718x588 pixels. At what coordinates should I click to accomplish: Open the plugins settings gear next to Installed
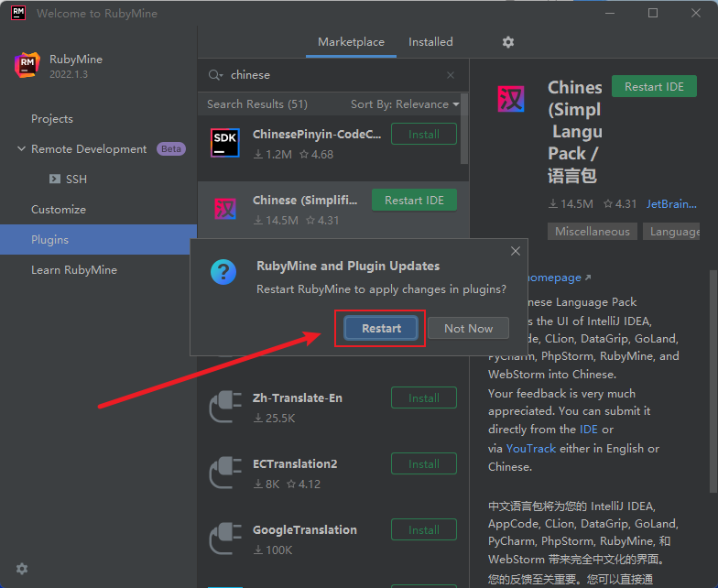pyautogui.click(x=507, y=42)
